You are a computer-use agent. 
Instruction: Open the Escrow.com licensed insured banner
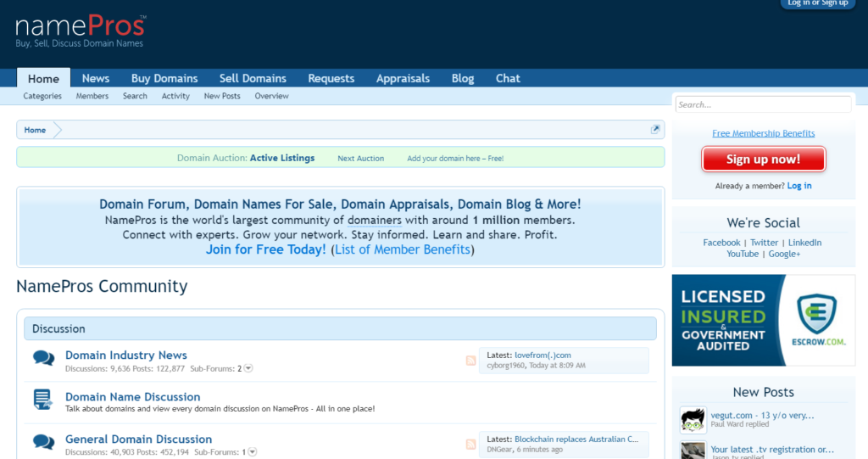click(764, 321)
